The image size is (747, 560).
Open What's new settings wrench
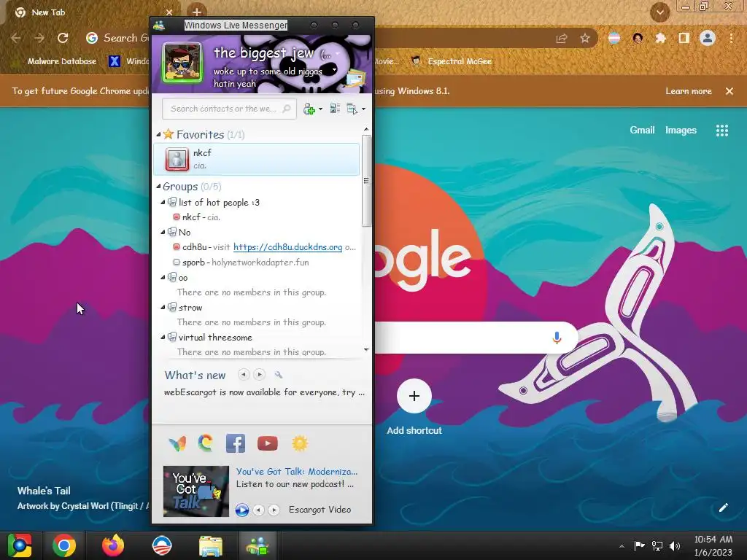tap(279, 376)
